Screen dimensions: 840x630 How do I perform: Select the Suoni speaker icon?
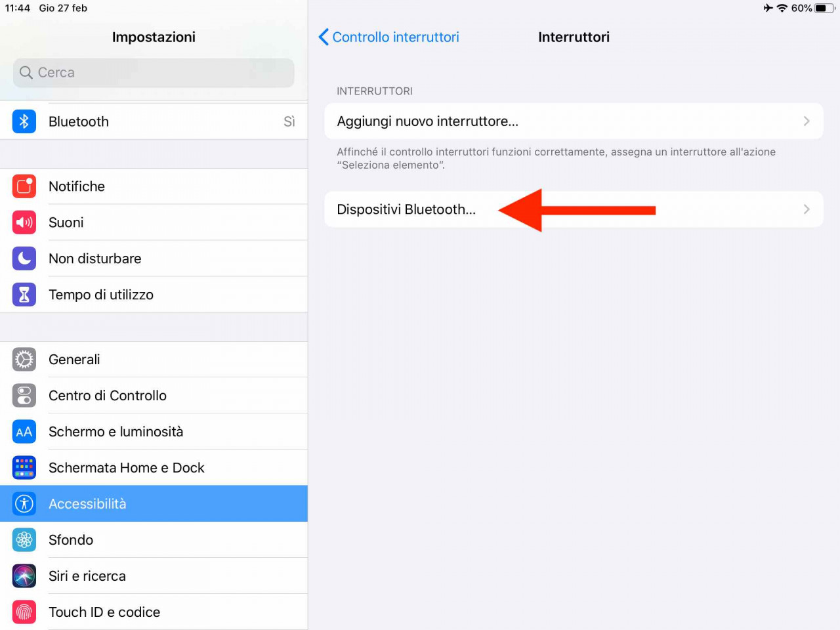coord(24,222)
